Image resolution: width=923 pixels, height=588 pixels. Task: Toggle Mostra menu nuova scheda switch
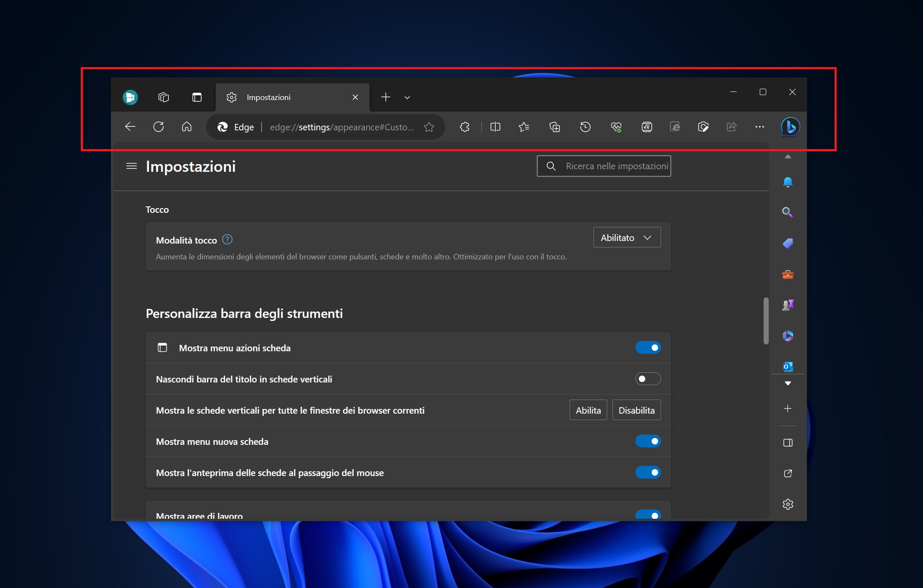click(648, 441)
